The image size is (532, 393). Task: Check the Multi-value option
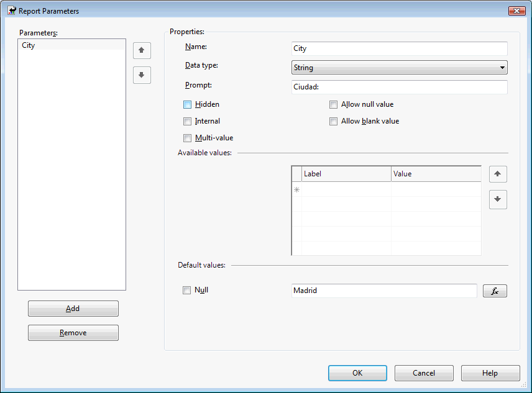(188, 138)
